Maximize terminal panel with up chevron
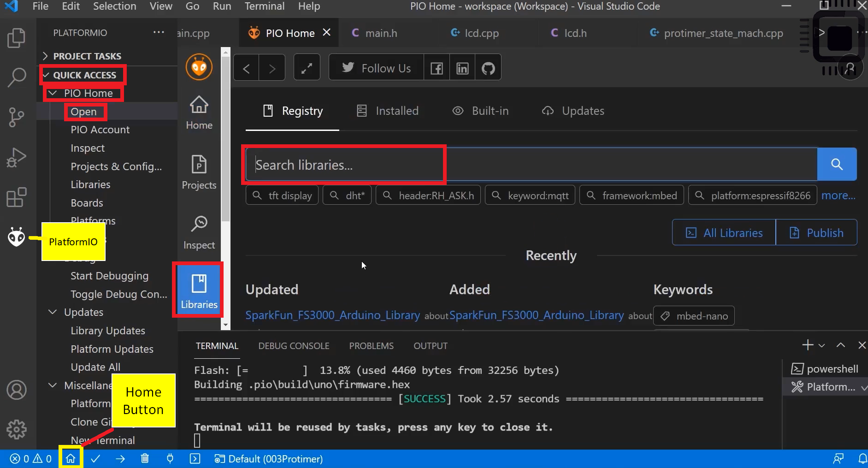The image size is (868, 468). pyautogui.click(x=841, y=345)
